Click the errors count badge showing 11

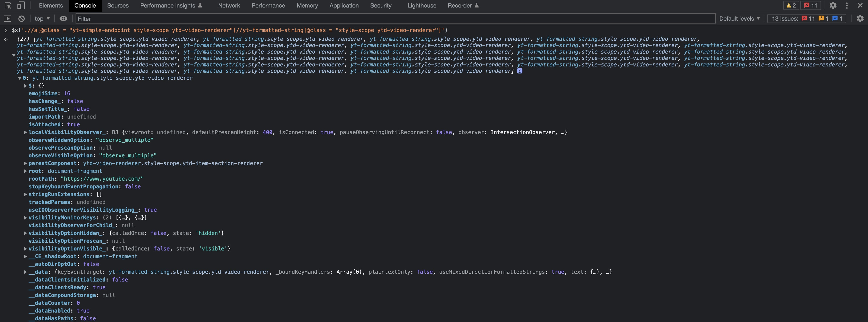[x=811, y=5]
